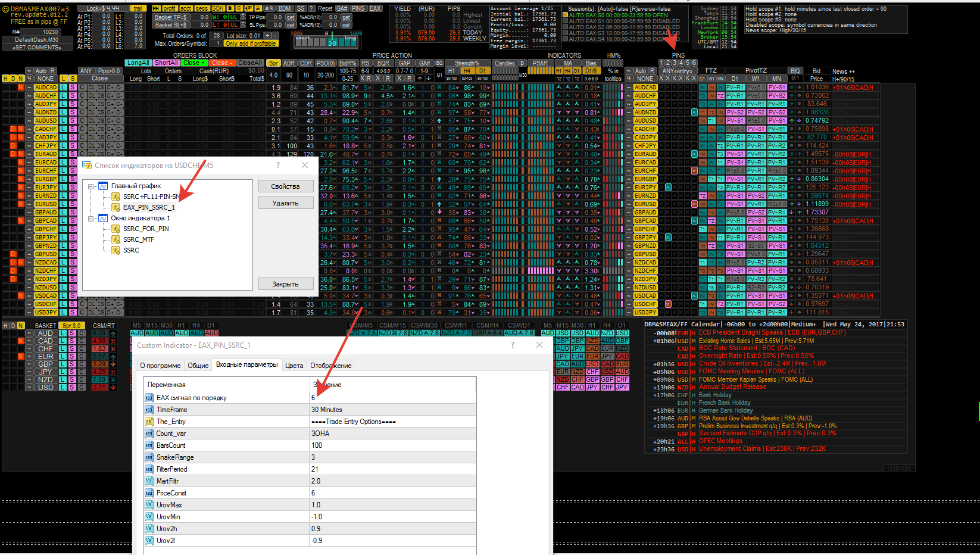980x555 pixels.
Task: Click the Reset label in top toolbar
Action: coord(325,8)
